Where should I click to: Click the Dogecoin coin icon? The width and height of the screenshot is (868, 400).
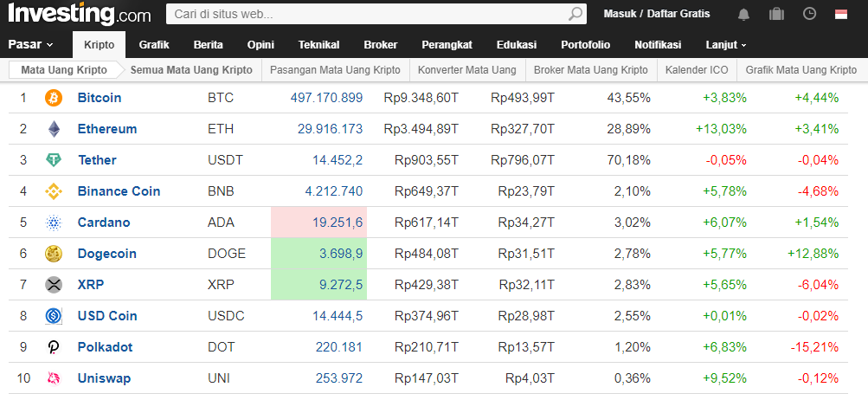[54, 254]
